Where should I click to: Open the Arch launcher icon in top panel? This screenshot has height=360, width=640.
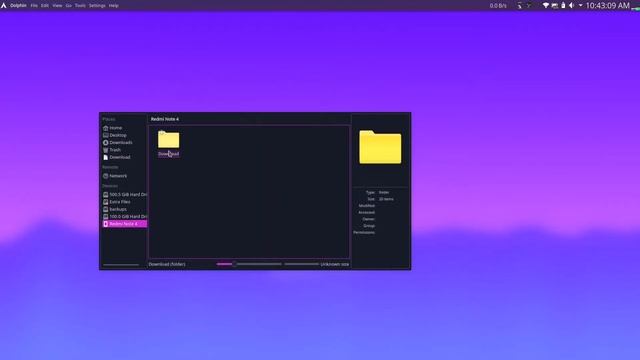[4, 5]
